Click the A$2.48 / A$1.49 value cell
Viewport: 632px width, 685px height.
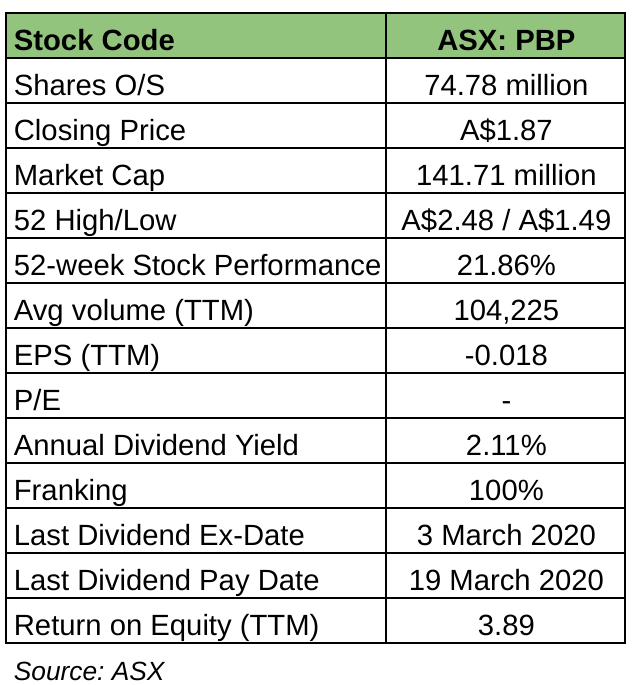[x=505, y=220]
